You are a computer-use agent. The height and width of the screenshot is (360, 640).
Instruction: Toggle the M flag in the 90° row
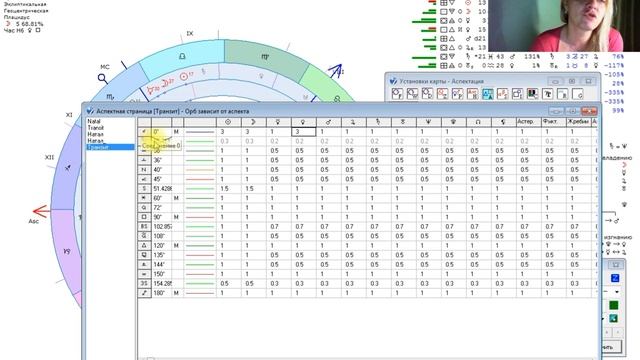(x=176, y=217)
